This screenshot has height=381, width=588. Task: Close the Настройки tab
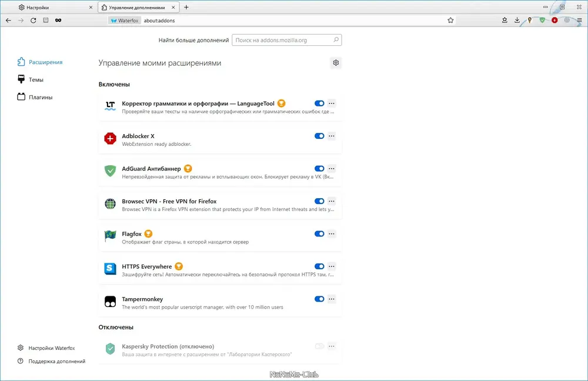(91, 7)
